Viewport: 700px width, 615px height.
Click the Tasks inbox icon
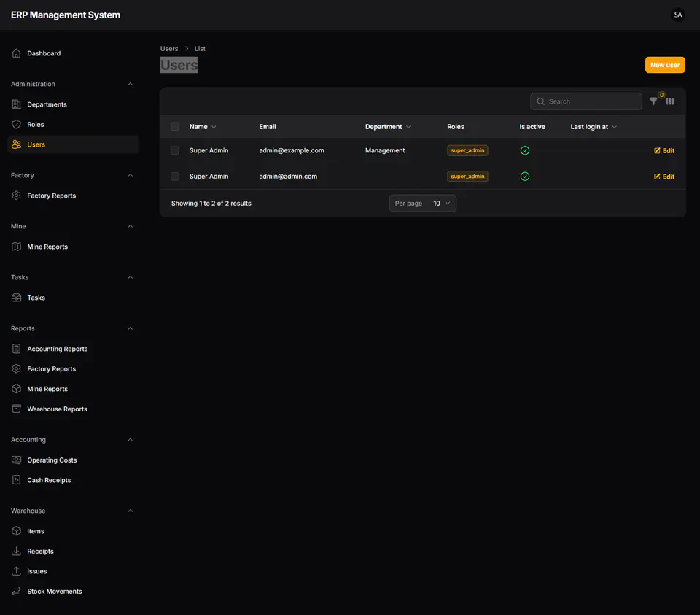[17, 298]
